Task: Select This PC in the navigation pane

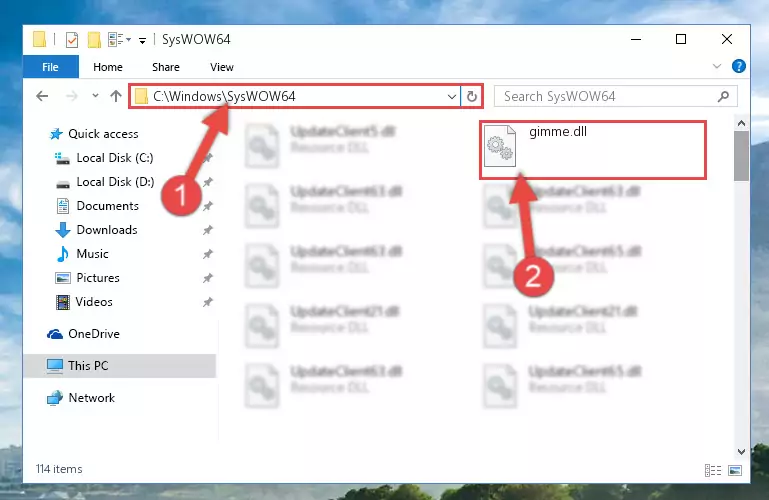Action: coord(120,366)
